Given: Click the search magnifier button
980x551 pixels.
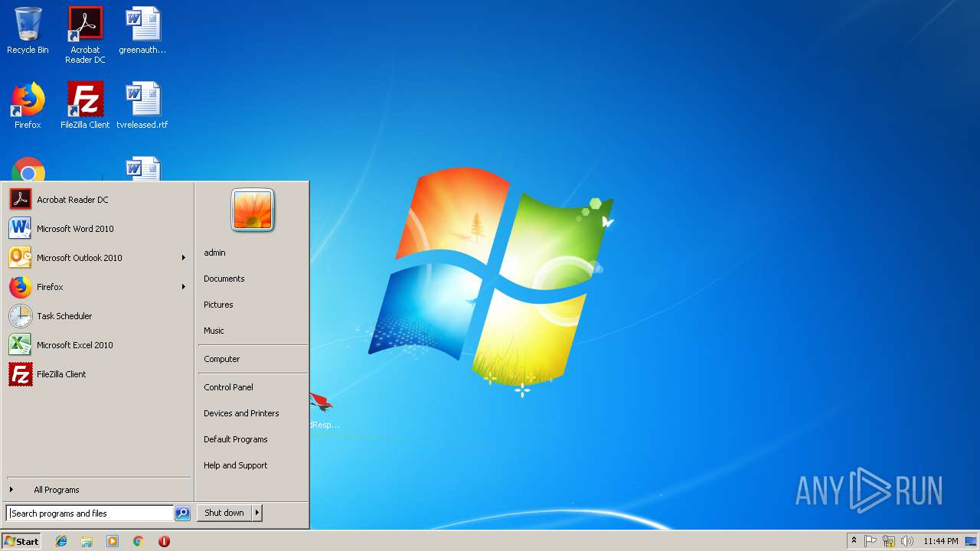Looking at the screenshot, I should click(x=182, y=514).
